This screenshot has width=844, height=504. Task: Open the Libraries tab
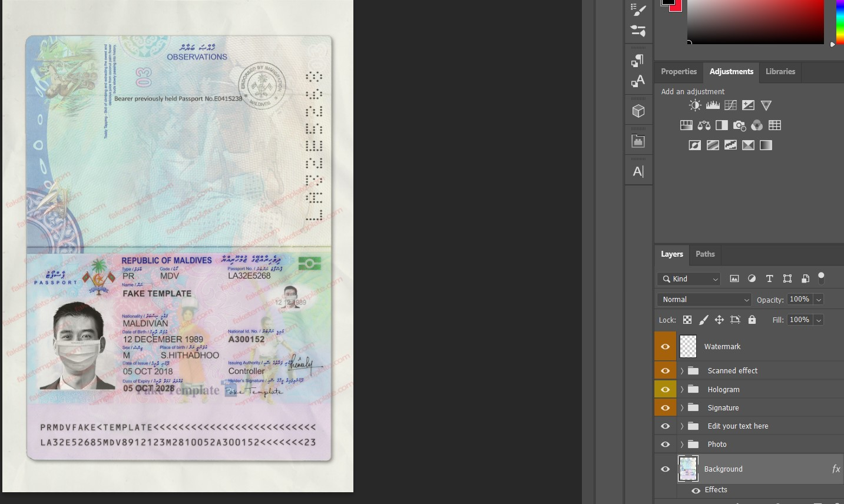pos(780,71)
